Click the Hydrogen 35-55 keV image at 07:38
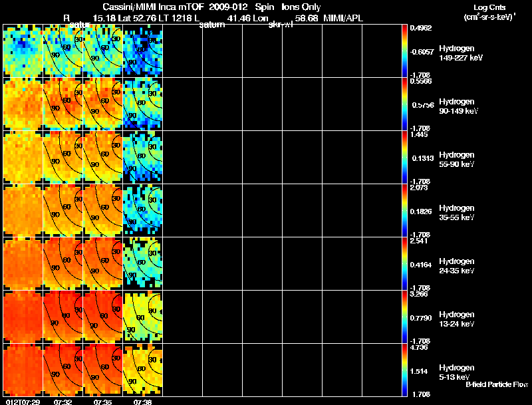The height and width of the screenshot is (405, 532). [143, 210]
